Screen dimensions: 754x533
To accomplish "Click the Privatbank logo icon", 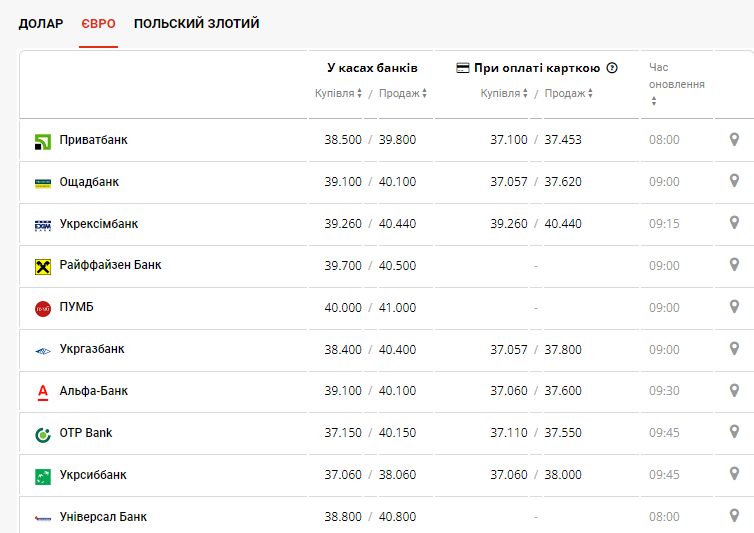I will [x=43, y=141].
